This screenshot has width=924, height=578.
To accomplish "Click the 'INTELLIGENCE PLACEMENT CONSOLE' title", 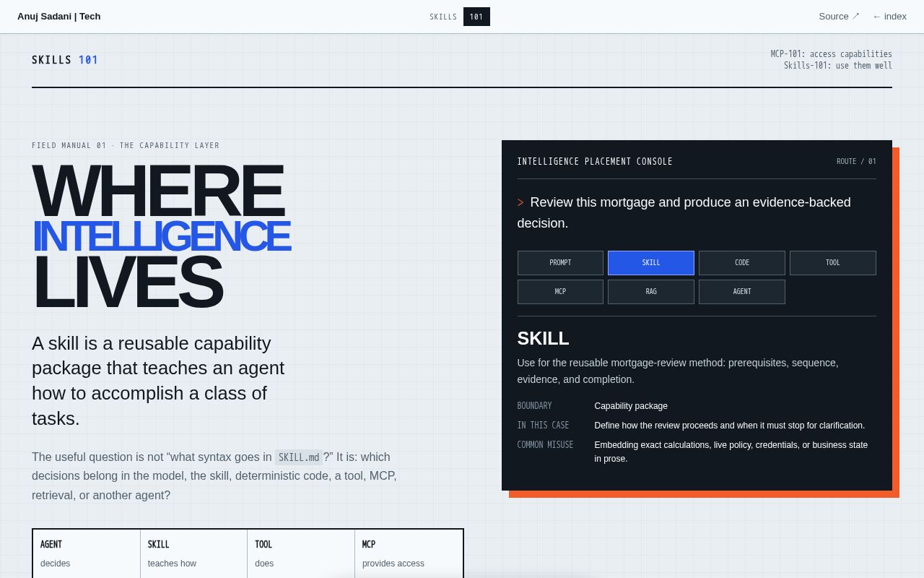I will click(x=595, y=162).
